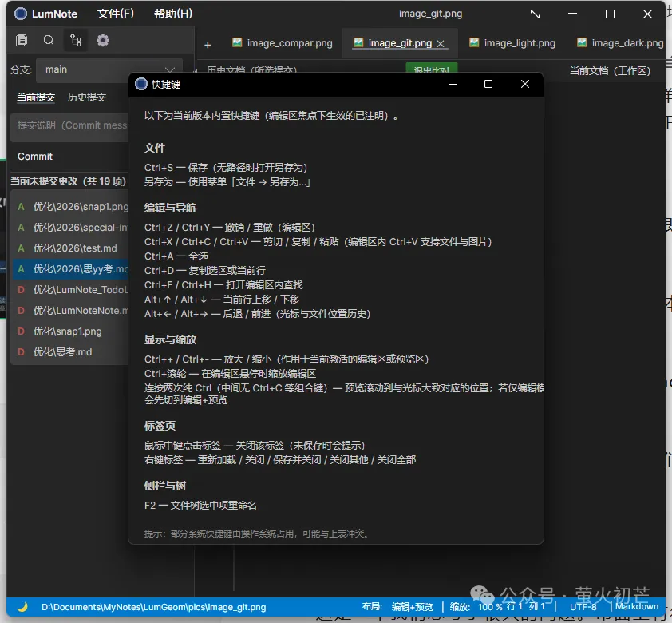Click the Ctrl+A — 全选 shortcut line

176,256
